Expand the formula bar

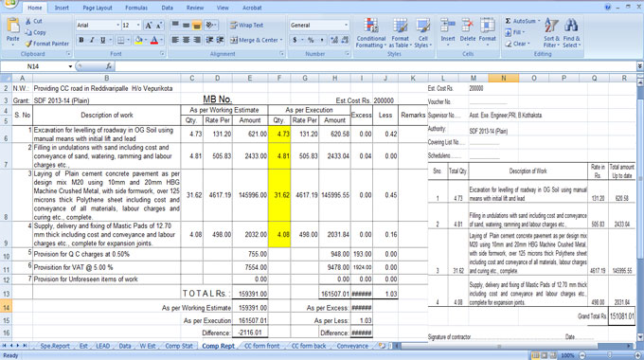tap(640, 65)
